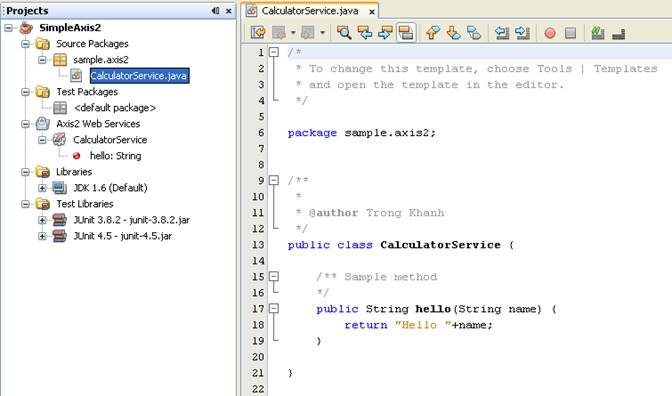Image resolution: width=672 pixels, height=396 pixels.
Task: Switch to the CalculatorService.java editor tab
Action: pyautogui.click(x=309, y=11)
